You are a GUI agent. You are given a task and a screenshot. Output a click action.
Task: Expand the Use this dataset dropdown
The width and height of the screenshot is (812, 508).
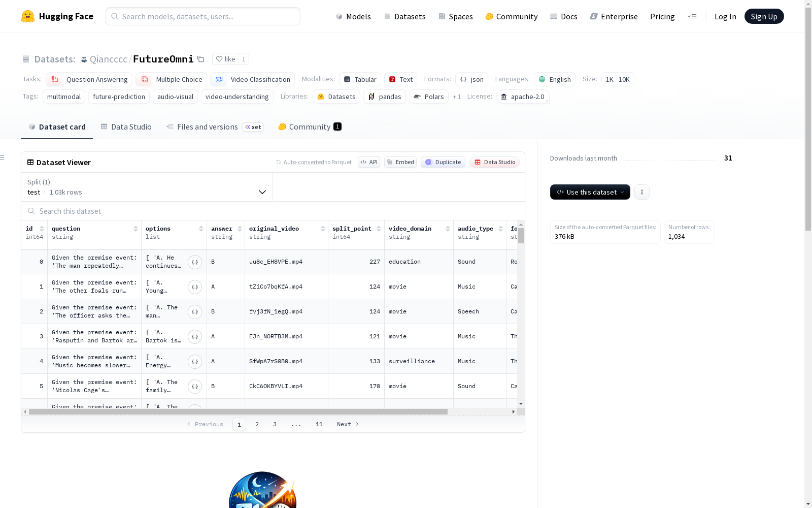pos(590,192)
